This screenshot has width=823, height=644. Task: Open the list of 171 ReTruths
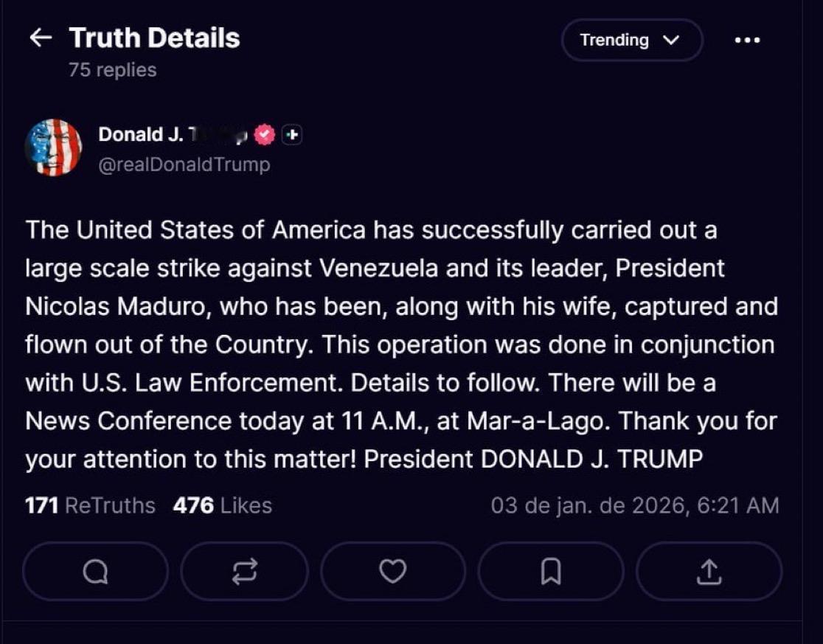88,505
